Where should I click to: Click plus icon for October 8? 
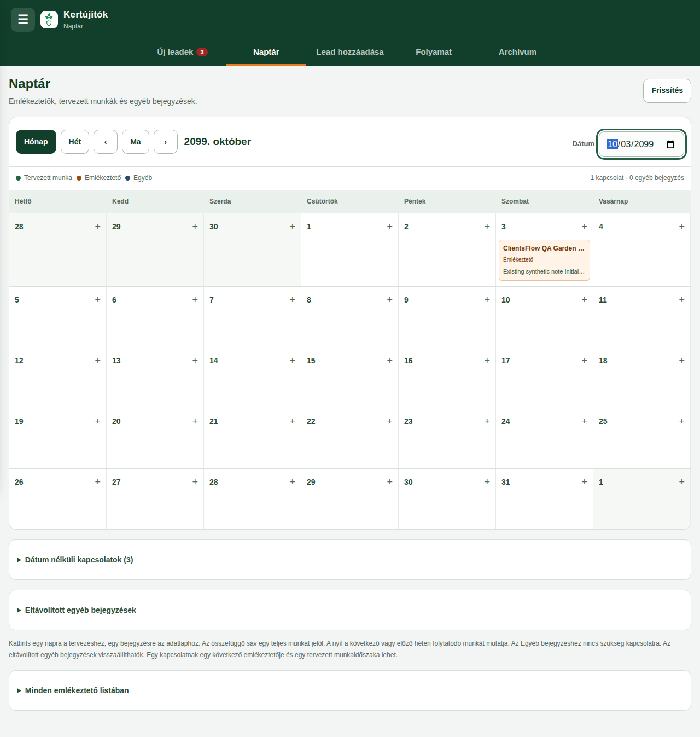pyautogui.click(x=390, y=300)
